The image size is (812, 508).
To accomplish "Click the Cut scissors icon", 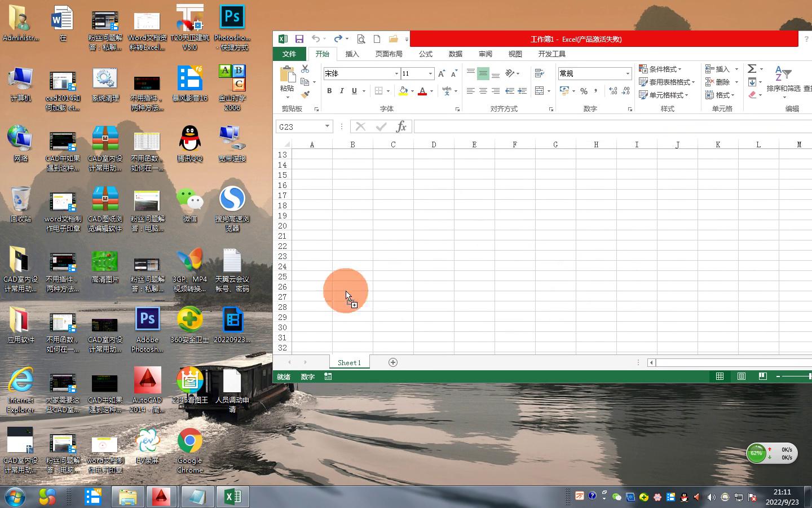I will (x=305, y=69).
